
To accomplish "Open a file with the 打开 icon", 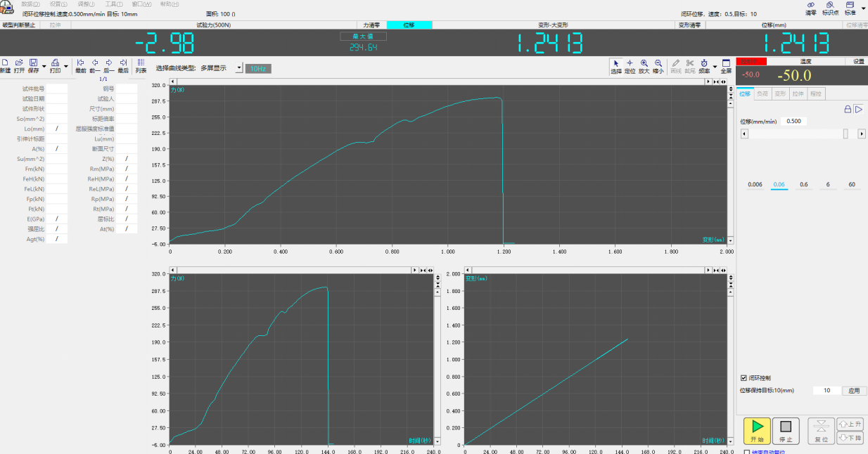I will [x=19, y=65].
